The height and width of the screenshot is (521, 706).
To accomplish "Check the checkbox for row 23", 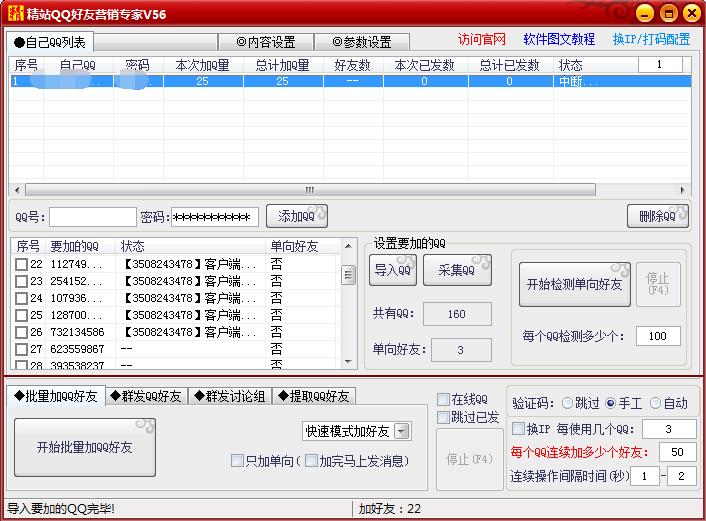I will coord(21,281).
